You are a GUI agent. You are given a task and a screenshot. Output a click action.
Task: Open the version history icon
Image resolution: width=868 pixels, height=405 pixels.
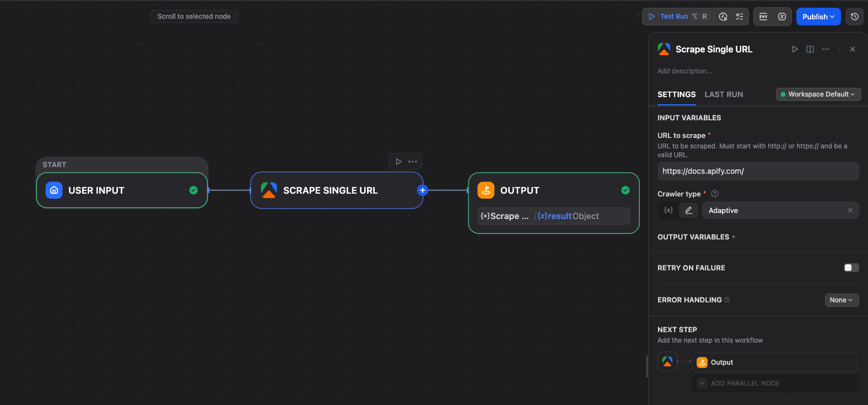pyautogui.click(x=855, y=17)
